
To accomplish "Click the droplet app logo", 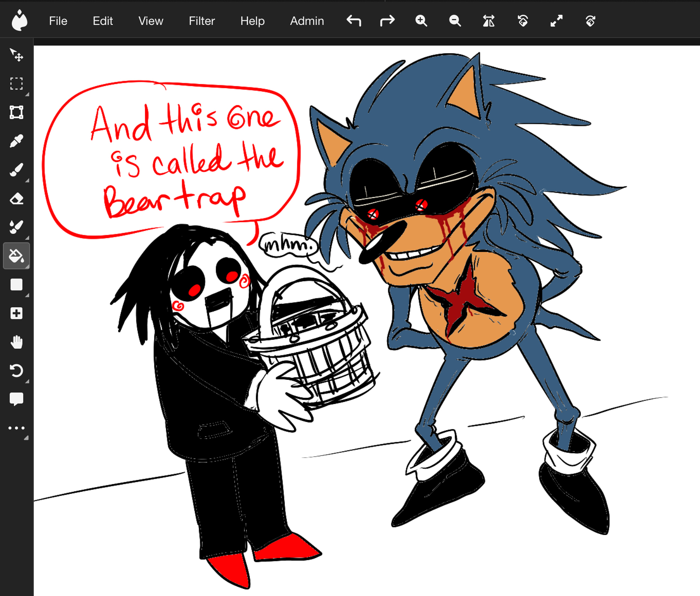I will (19, 21).
